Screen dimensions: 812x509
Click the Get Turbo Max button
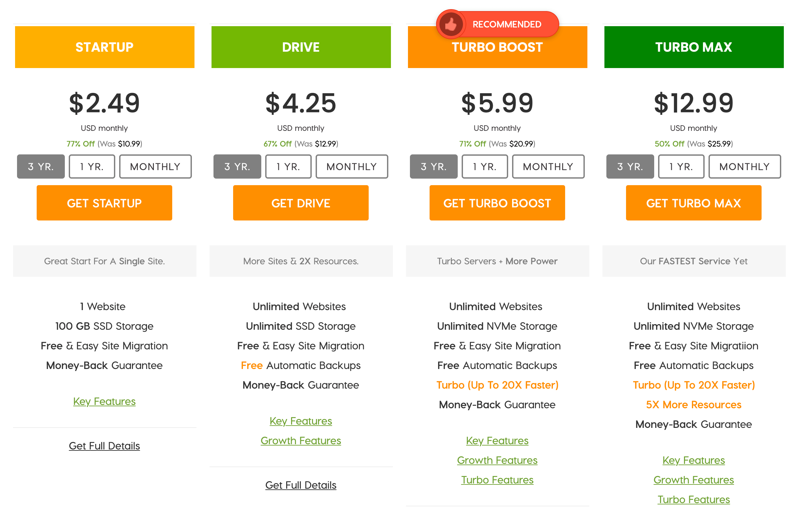693,203
